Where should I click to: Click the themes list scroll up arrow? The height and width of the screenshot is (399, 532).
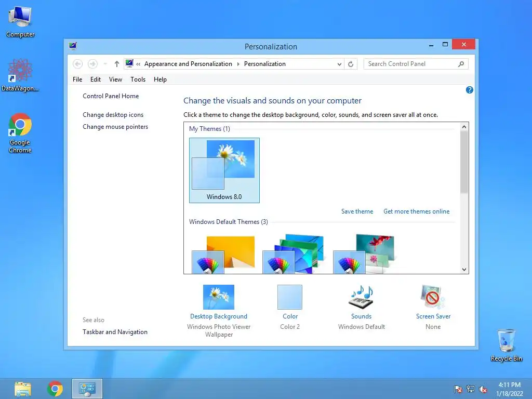coord(464,127)
